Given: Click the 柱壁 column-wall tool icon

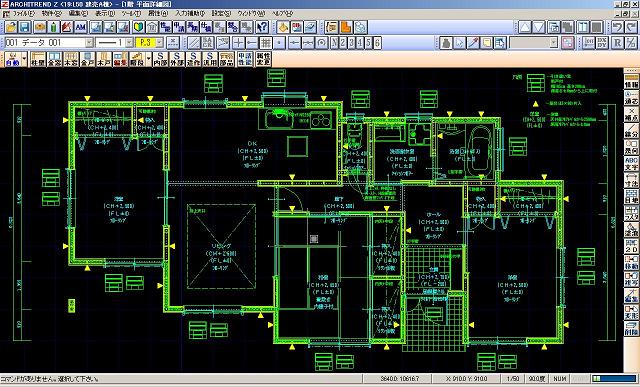Looking at the screenshot, I should point(38,59).
